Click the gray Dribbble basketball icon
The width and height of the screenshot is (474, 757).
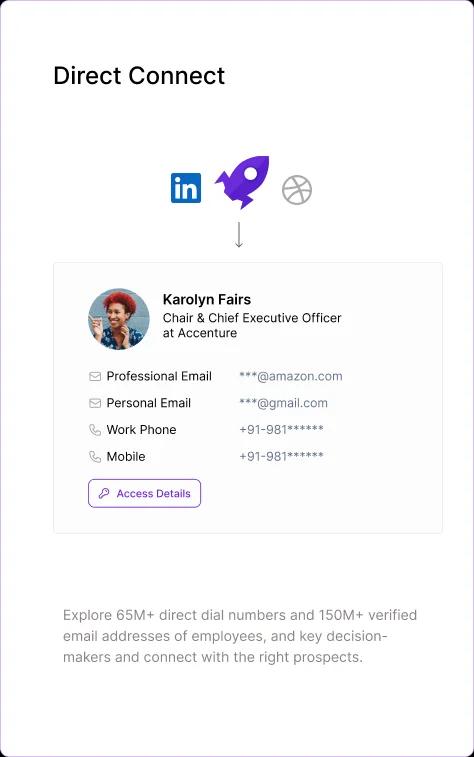(x=297, y=190)
